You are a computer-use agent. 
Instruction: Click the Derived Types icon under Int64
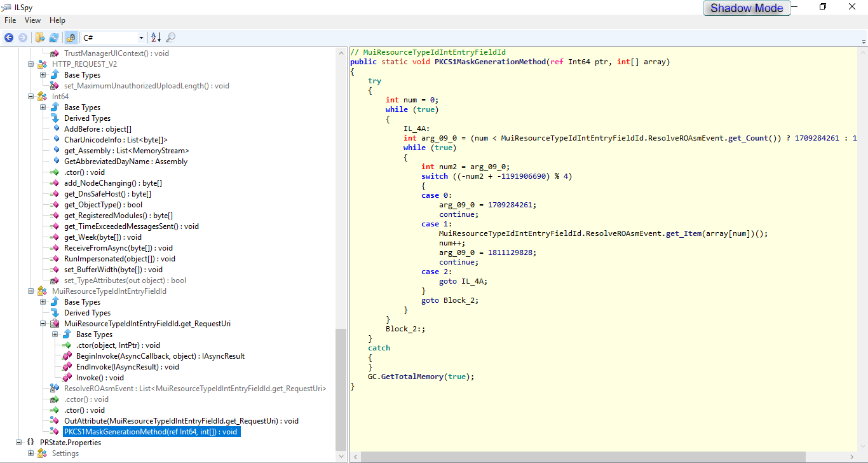point(55,118)
